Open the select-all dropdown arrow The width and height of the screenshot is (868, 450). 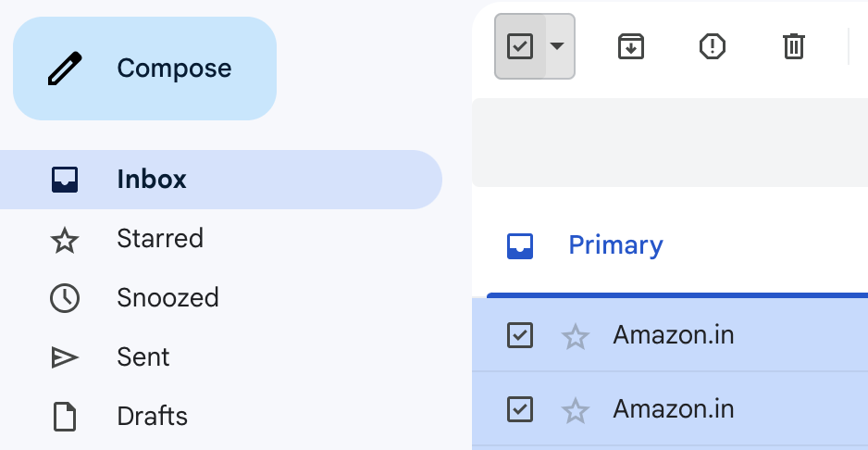tap(557, 46)
